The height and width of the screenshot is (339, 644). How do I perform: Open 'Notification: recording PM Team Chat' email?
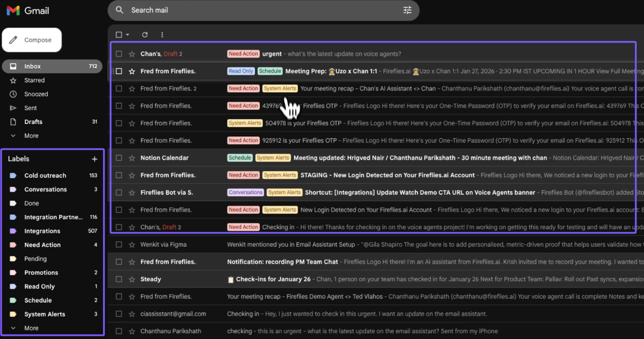tap(283, 262)
